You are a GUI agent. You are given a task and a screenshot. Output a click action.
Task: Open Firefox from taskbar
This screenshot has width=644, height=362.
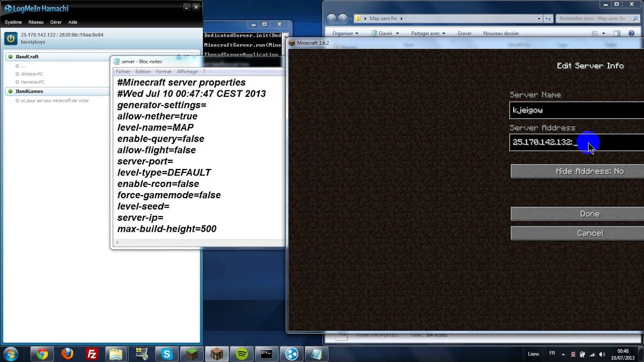coord(67,354)
